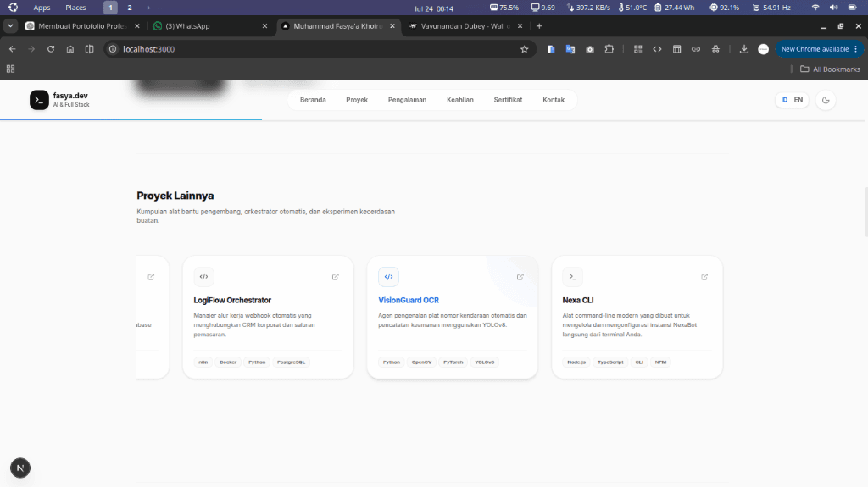The image size is (868, 487).
Task: Switch to WhatsApp tab
Action: pos(210,26)
